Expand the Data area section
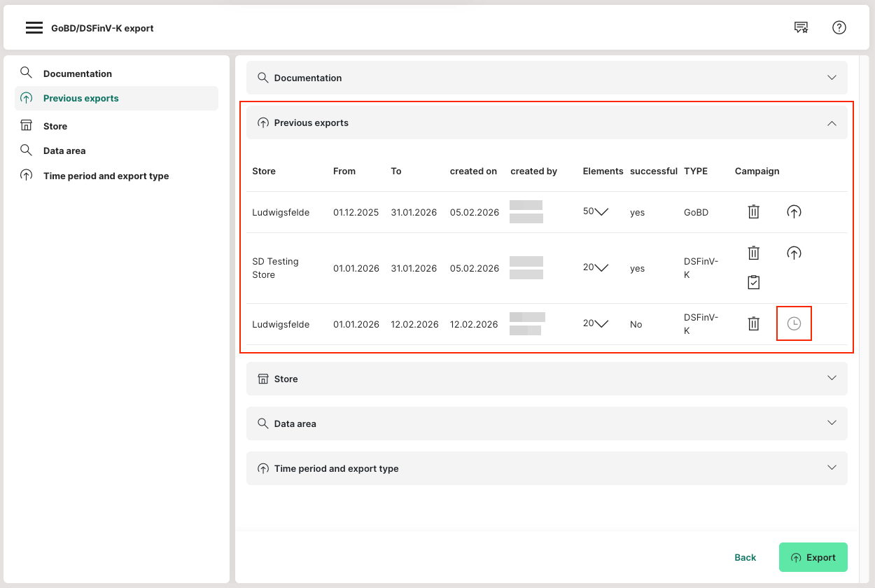The width and height of the screenshot is (875, 588). tap(832, 423)
